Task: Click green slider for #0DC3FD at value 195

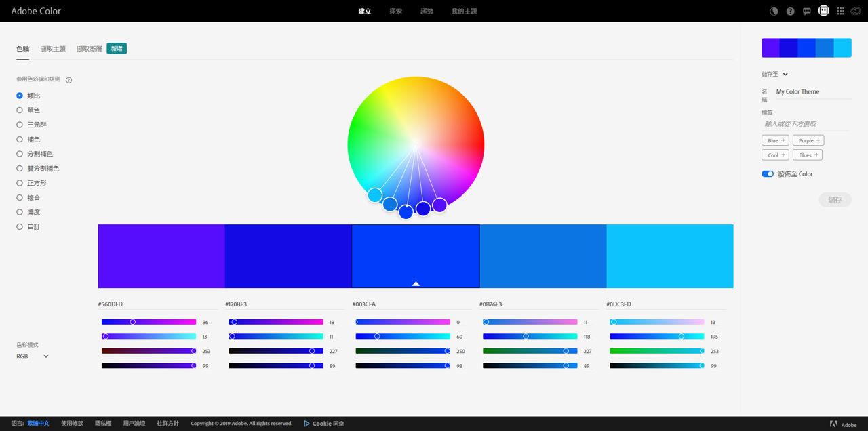Action: (682, 336)
